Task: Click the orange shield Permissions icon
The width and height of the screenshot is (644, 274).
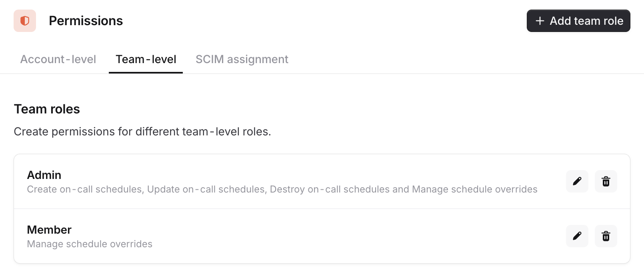Action: click(25, 21)
